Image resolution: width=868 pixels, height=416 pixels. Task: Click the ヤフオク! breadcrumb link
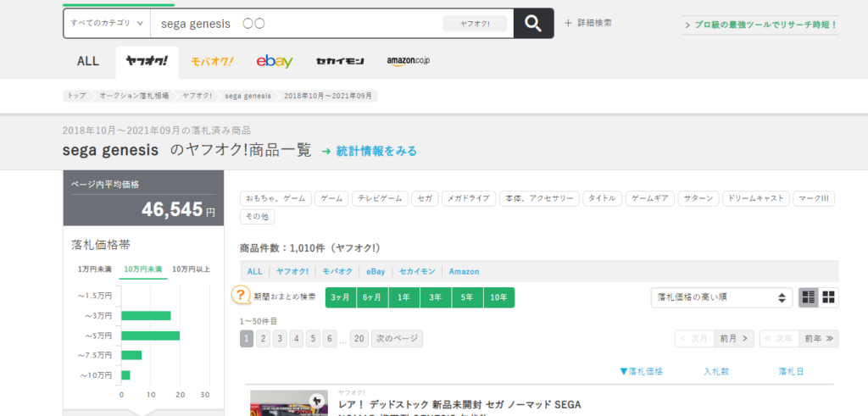click(x=197, y=96)
